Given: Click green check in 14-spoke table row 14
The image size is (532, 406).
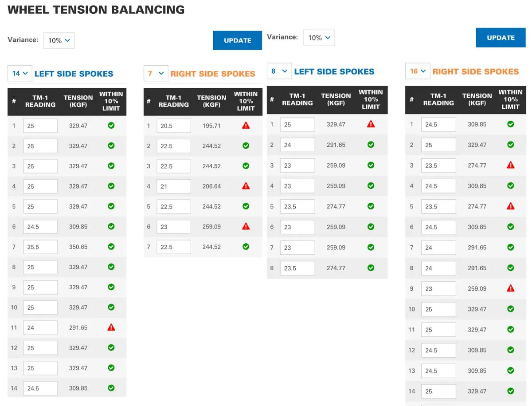Looking at the screenshot, I should [x=111, y=388].
